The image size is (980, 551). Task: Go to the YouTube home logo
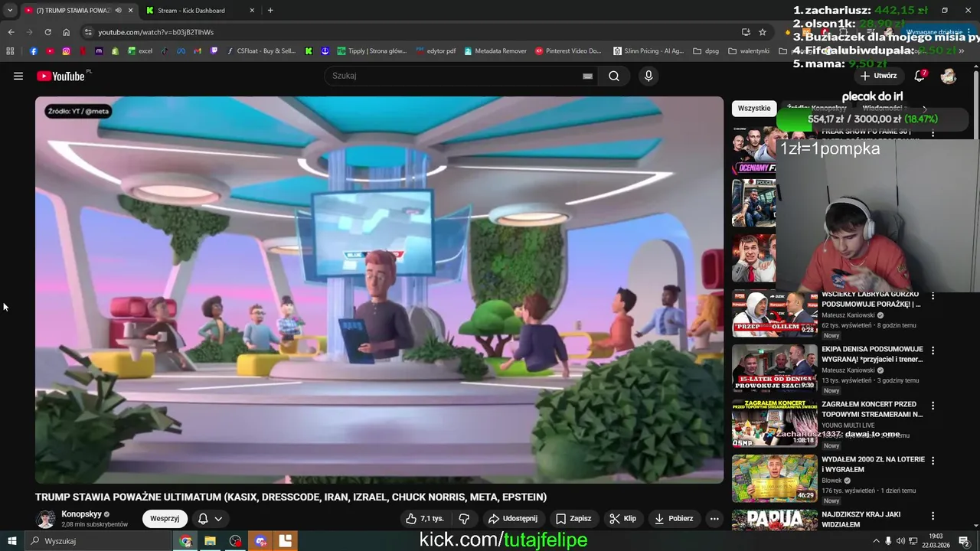tap(60, 76)
